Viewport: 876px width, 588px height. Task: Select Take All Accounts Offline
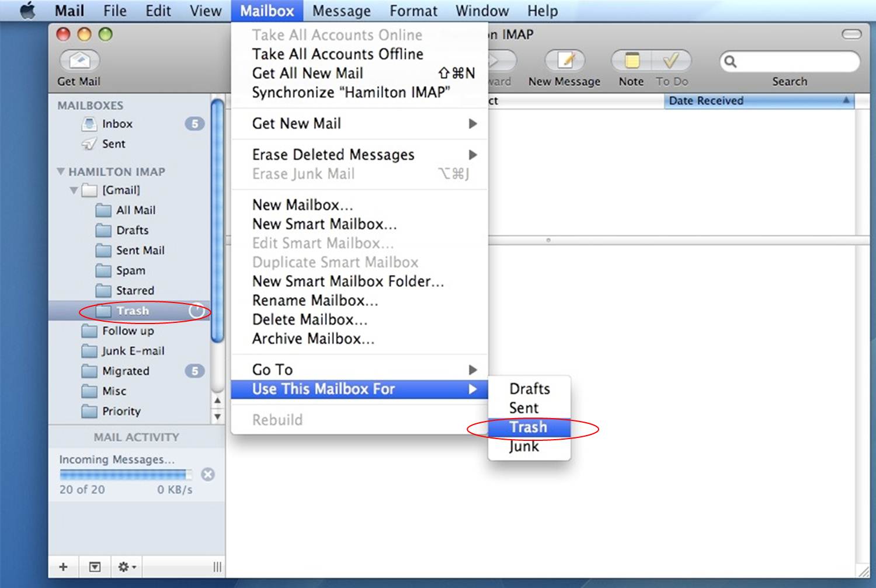coord(359,54)
